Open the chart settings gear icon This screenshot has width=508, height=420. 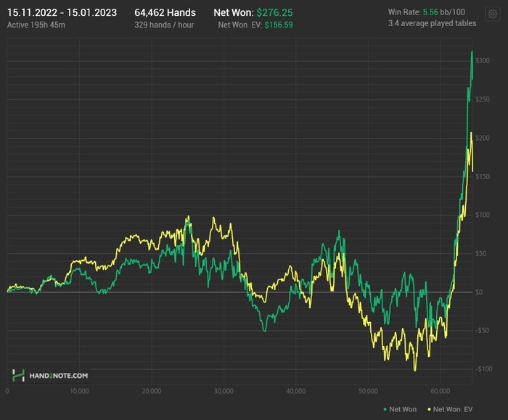(x=493, y=15)
